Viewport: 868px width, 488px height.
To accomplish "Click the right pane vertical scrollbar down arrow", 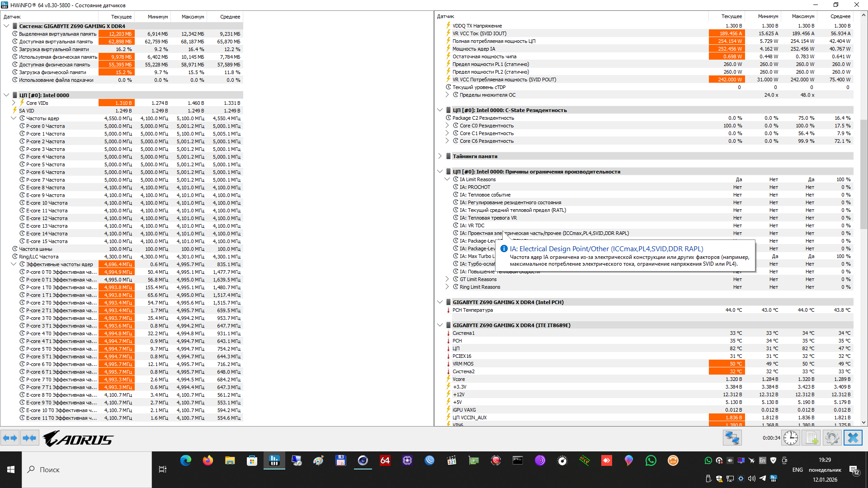I will coord(863,422).
